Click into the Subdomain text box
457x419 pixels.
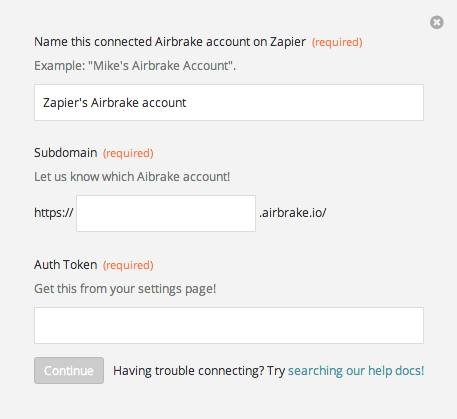pyautogui.click(x=166, y=213)
